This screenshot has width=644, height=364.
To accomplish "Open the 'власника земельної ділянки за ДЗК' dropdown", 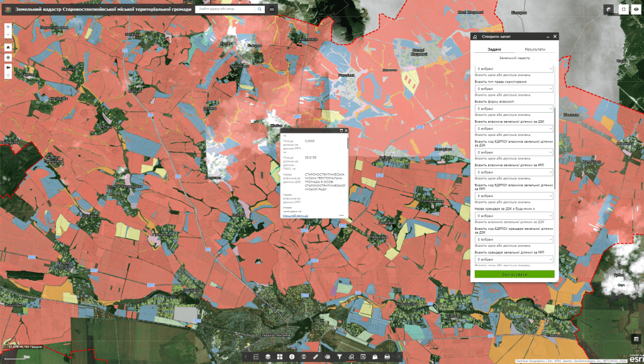I will coord(514,128).
